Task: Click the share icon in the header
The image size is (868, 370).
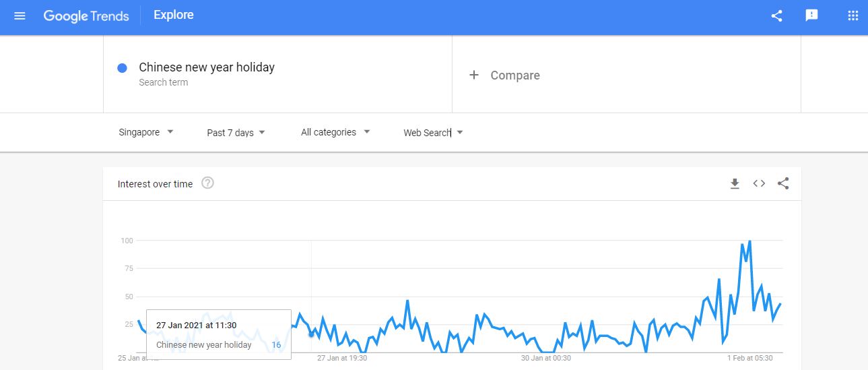Action: [x=776, y=16]
